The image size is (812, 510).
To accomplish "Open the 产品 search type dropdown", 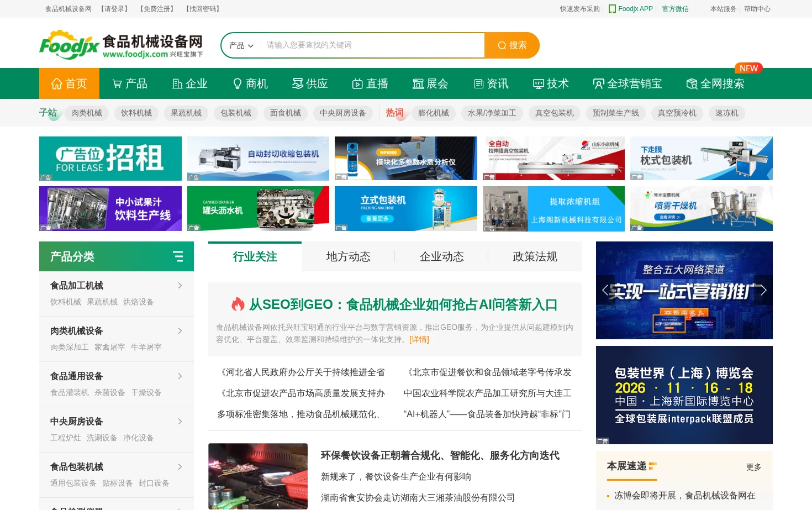I will coord(241,45).
